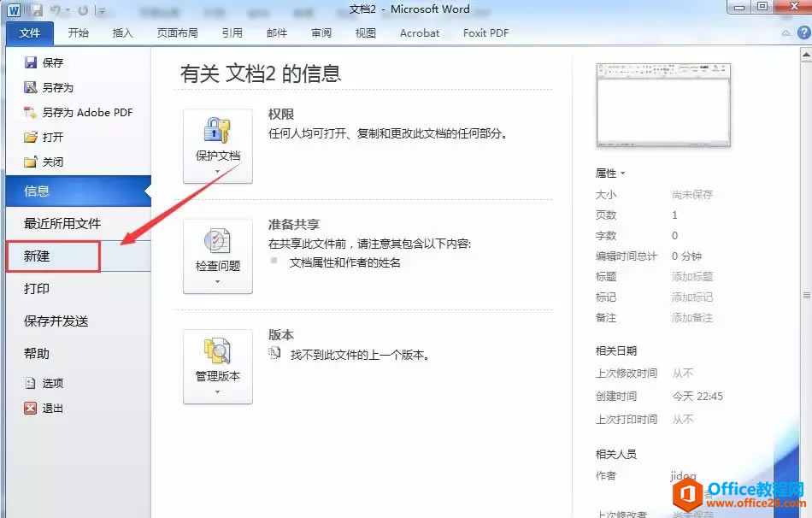Click the 相关日期 heading
The height and width of the screenshot is (518, 812).
[x=616, y=350]
